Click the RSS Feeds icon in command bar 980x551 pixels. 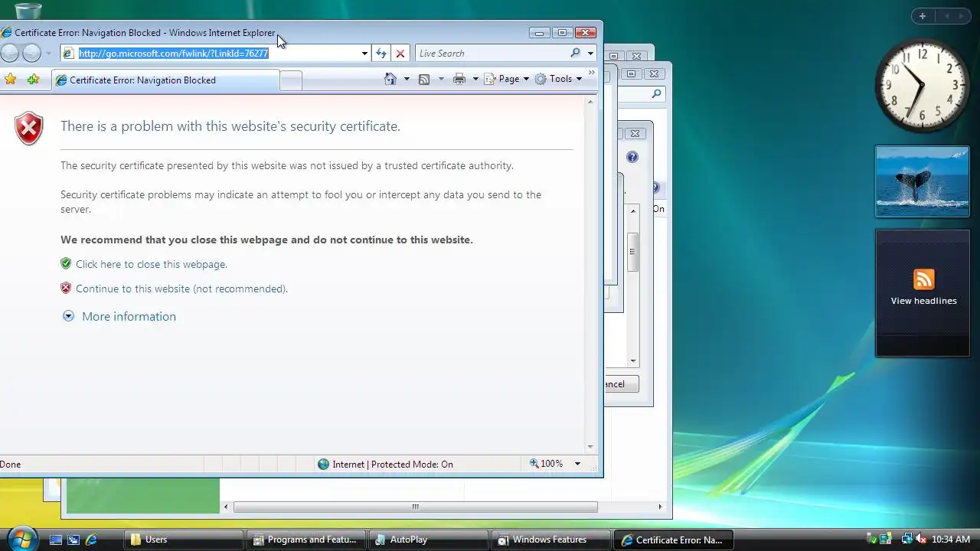[x=424, y=79]
